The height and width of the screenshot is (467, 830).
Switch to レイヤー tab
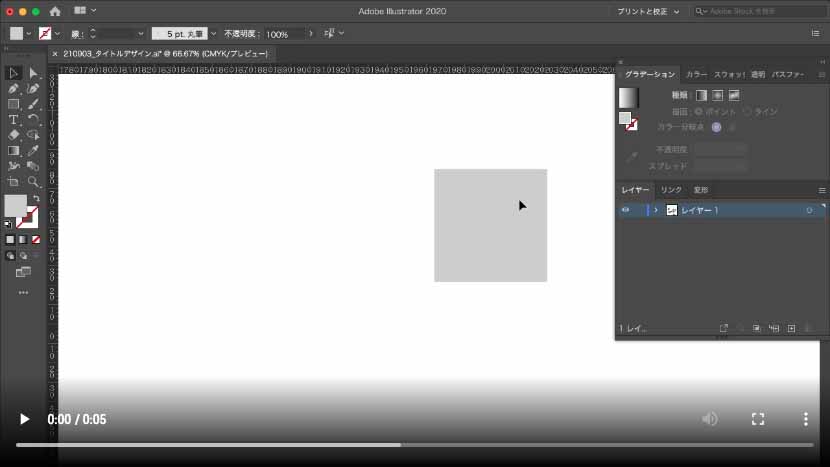click(x=635, y=190)
